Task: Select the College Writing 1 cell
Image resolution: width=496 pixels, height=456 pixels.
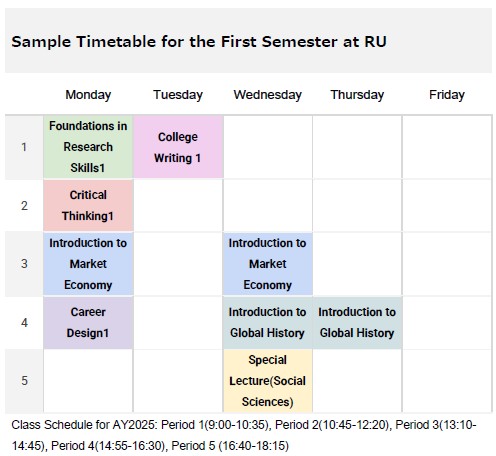Action: click(x=178, y=147)
